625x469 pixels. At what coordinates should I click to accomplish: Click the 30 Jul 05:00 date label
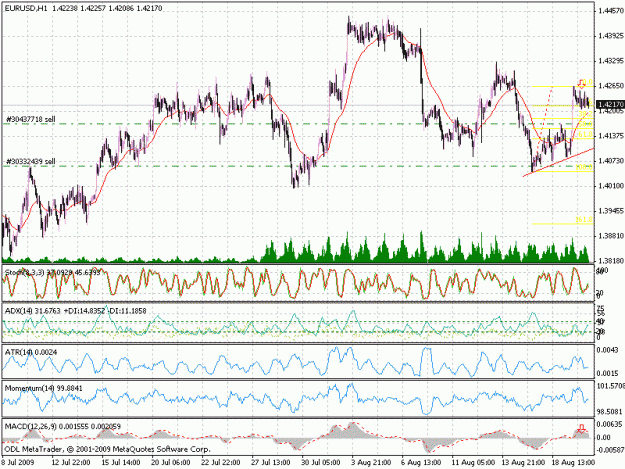[x=321, y=463]
